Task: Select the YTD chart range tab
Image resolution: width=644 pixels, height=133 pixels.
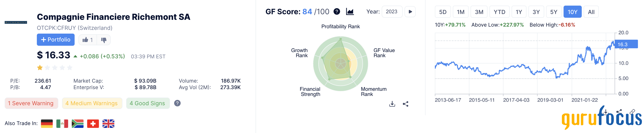Action: coord(499,12)
